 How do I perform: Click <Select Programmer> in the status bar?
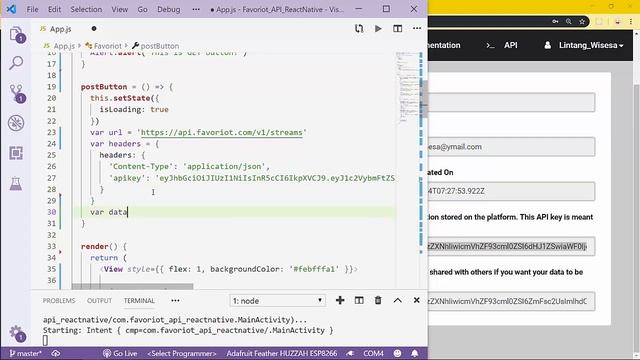coord(182,353)
